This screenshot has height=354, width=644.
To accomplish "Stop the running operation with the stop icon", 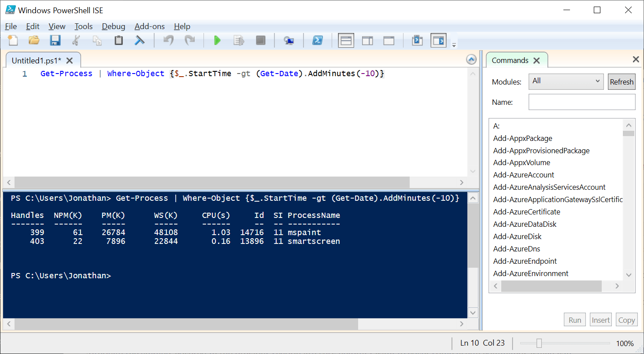I will (x=261, y=41).
